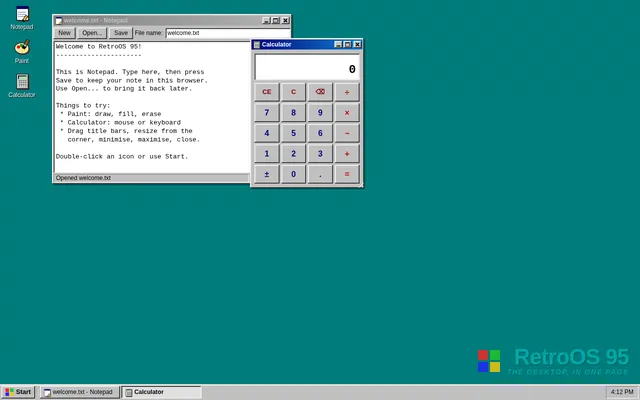
Task: Maximize the Calculator window
Action: [347, 44]
